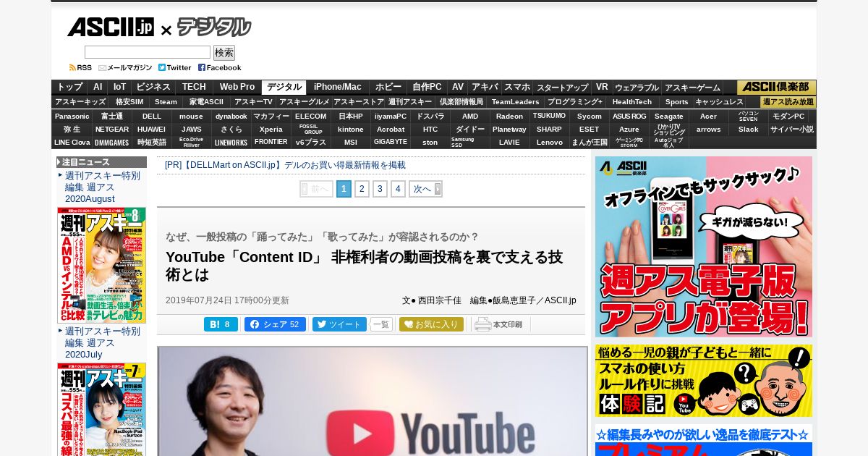Open the Lenovo brand link
The width and height of the screenshot is (868, 456).
[550, 142]
